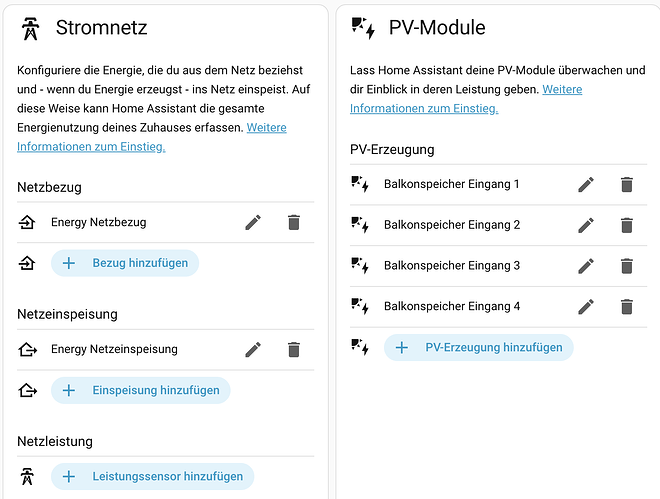Select the Energy Netzbezug list entry text
Image resolution: width=660 pixels, height=499 pixels.
point(98,222)
